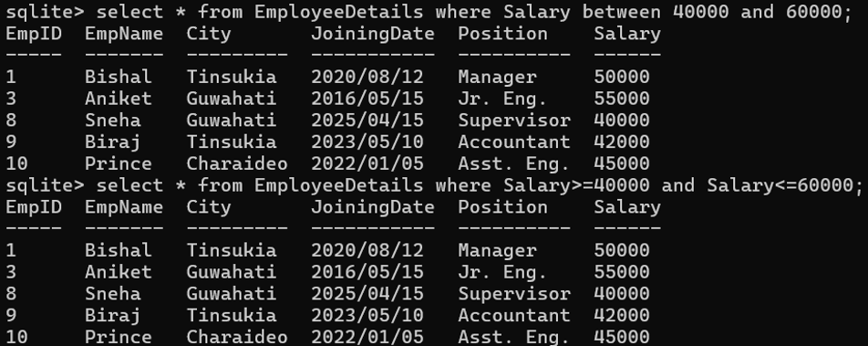This screenshot has height=346, width=868.
Task: Click salary value 55000 in first table
Action: [622, 99]
